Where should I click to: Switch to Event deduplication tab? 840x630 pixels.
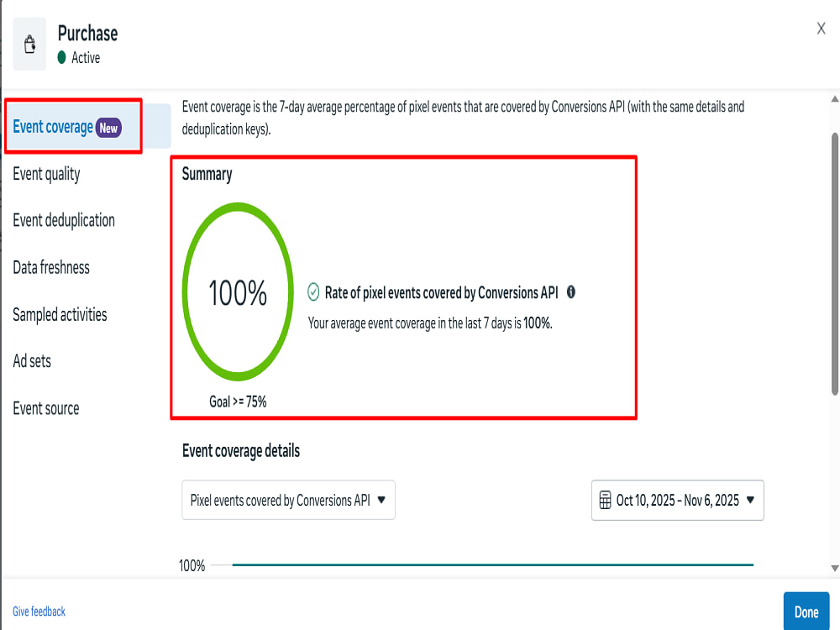pyautogui.click(x=64, y=220)
